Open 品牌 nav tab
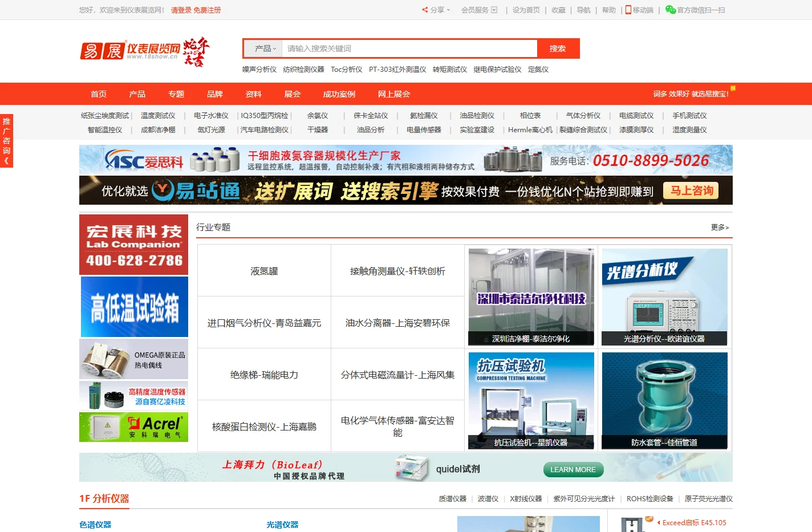This screenshot has height=532, width=812. 215,94
